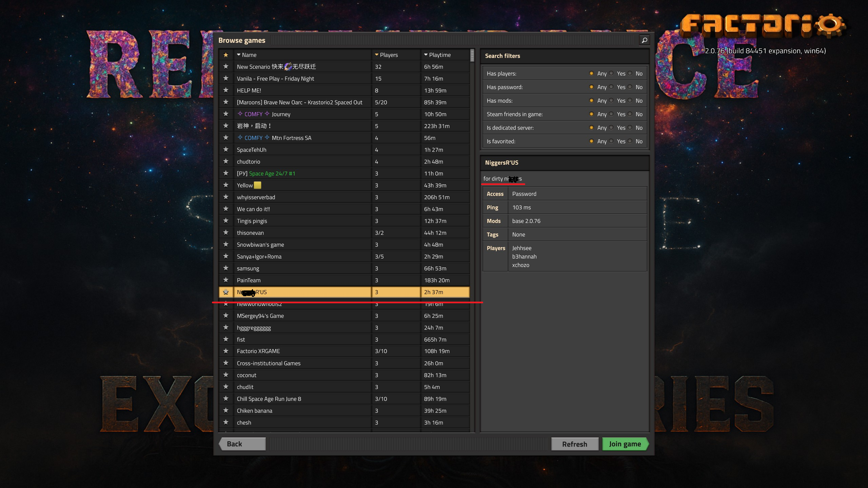Select the hgggregggggg game row
The height and width of the screenshot is (488, 868).
pyautogui.click(x=344, y=328)
